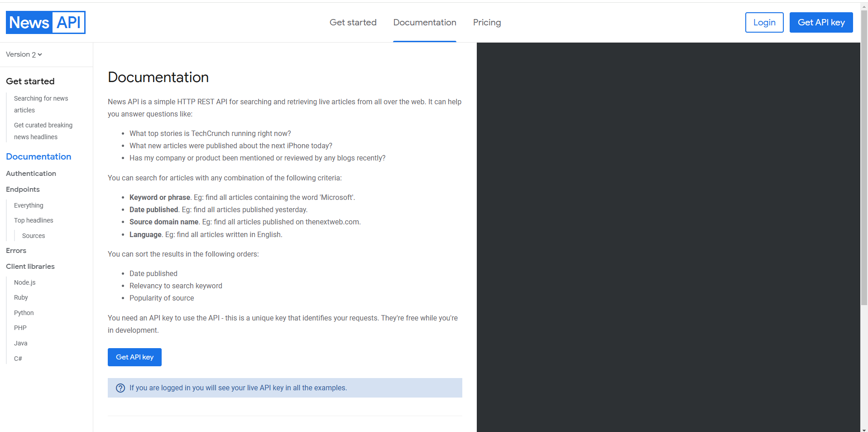Open Client libraries section
Image resolution: width=868 pixels, height=432 pixels.
coord(30,267)
